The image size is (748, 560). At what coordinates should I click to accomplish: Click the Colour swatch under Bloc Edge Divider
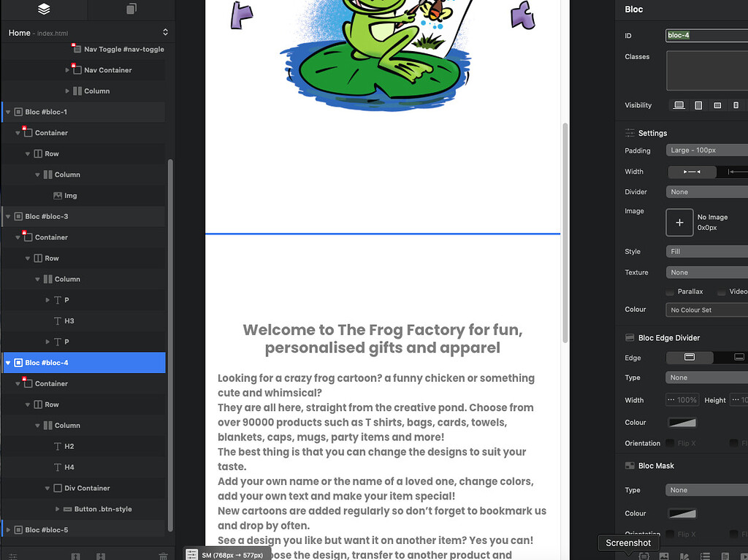(x=681, y=422)
